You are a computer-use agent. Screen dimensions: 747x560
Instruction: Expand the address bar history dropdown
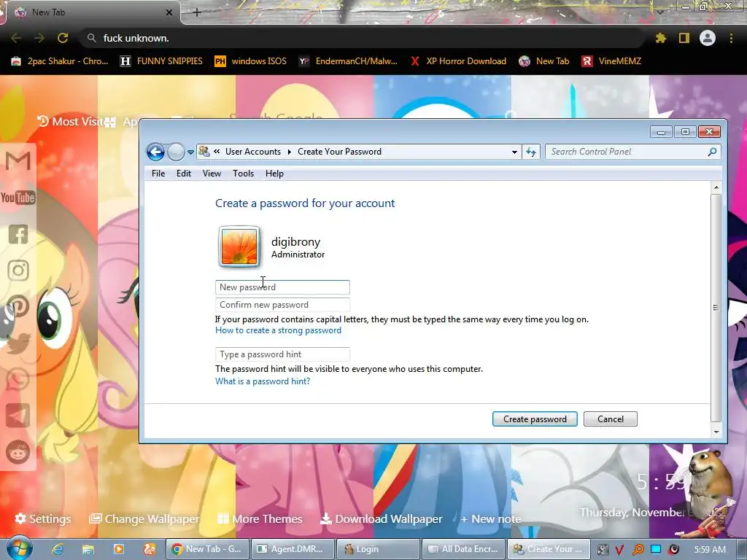(514, 152)
